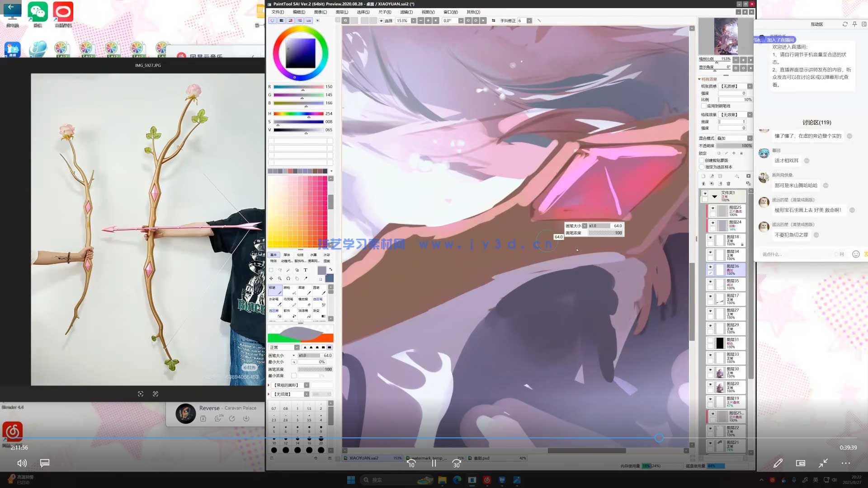
Task: Open 纸张质感 paper texture dropdown
Action: click(x=750, y=86)
